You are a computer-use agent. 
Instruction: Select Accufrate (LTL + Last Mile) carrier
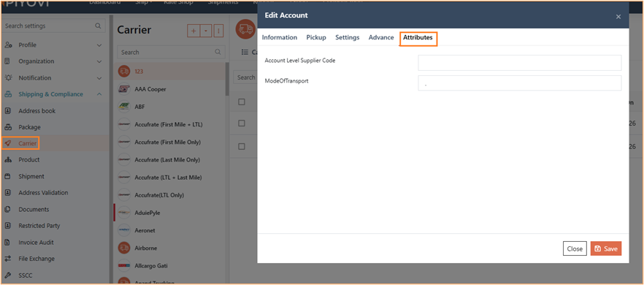169,178
